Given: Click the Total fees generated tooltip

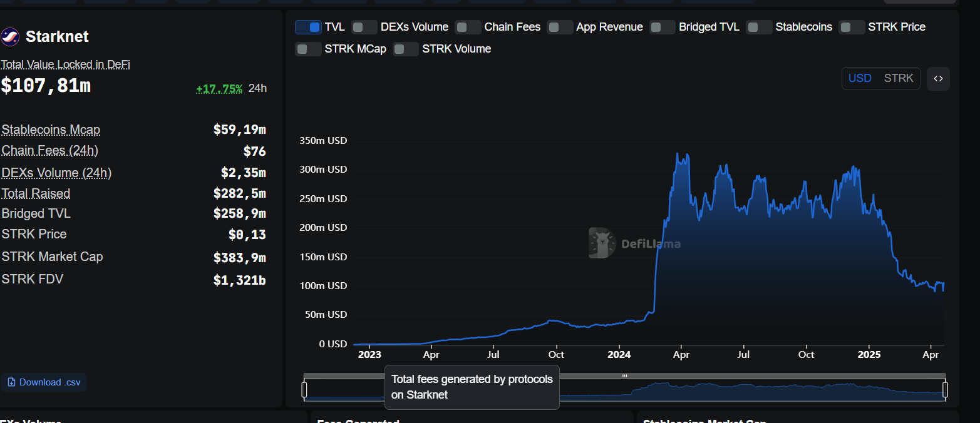Looking at the screenshot, I should [x=472, y=387].
